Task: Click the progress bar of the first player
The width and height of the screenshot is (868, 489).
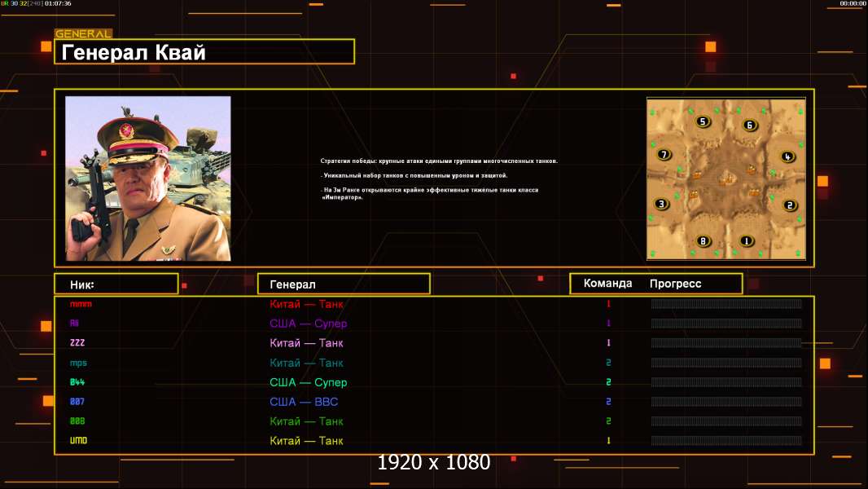Action: 726,303
